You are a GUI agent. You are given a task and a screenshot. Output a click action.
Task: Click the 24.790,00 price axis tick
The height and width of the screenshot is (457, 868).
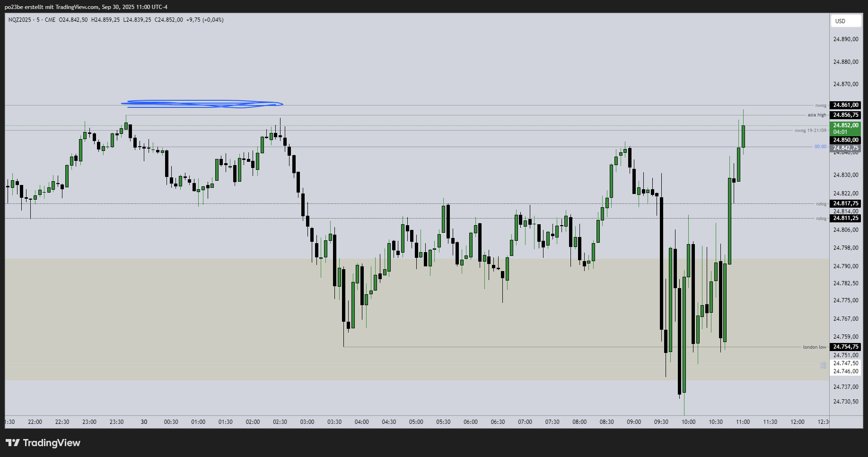845,266
